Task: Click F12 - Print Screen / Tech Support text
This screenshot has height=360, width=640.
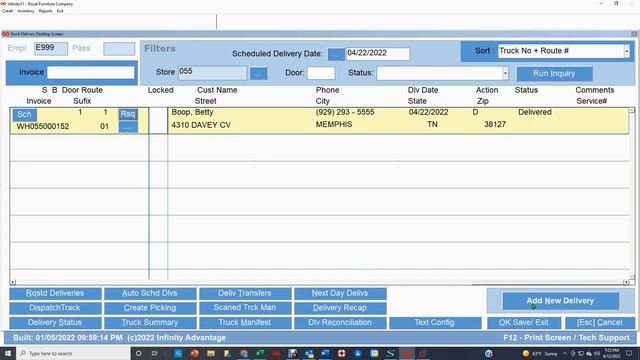Action: 567,338
